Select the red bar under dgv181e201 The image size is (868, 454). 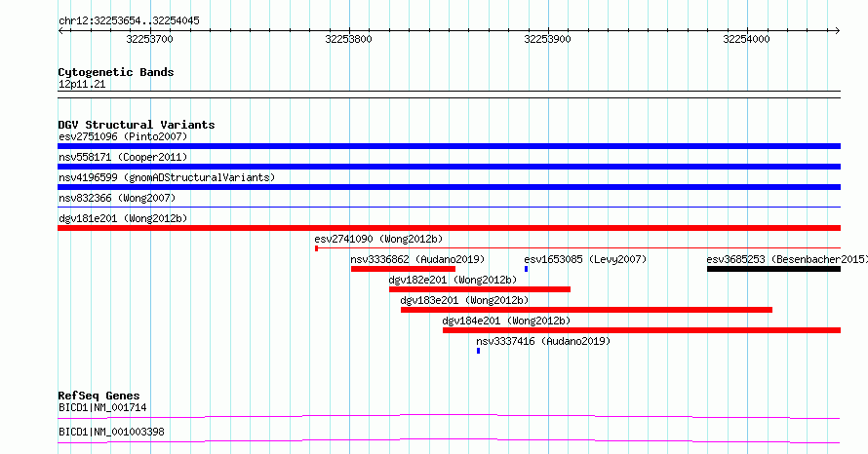click(x=449, y=228)
